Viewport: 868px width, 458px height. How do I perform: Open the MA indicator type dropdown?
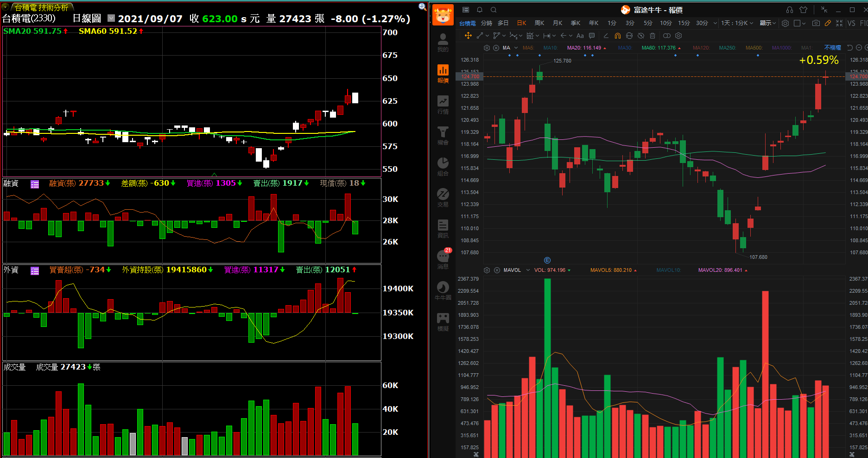click(x=516, y=48)
